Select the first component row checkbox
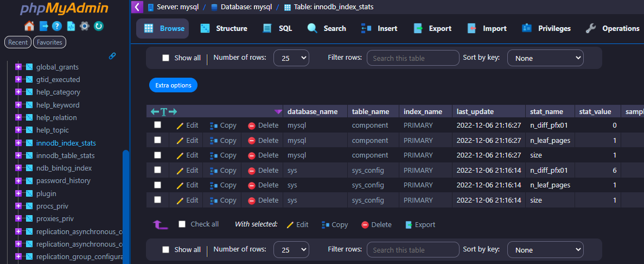 tap(157, 124)
